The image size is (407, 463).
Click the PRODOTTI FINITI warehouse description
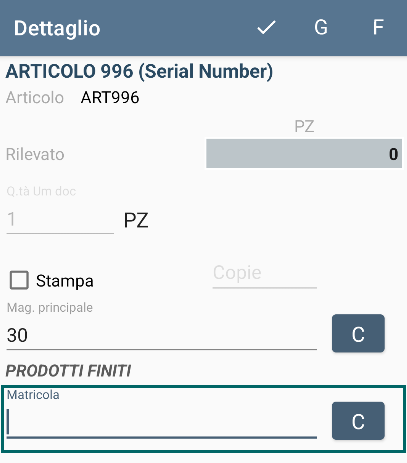pos(69,371)
